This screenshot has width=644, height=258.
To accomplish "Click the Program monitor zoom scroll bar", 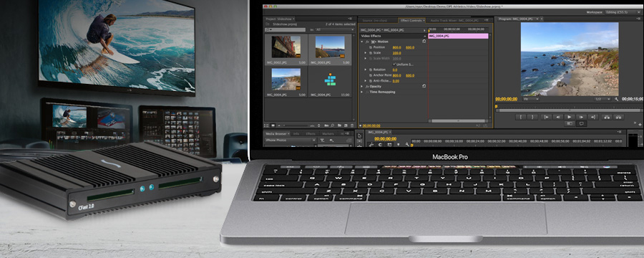I will [x=570, y=110].
